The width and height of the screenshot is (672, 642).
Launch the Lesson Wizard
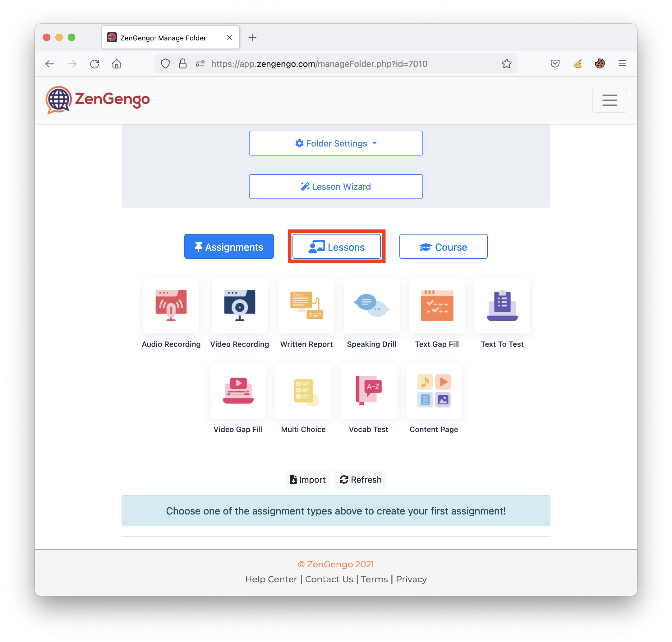[336, 187]
